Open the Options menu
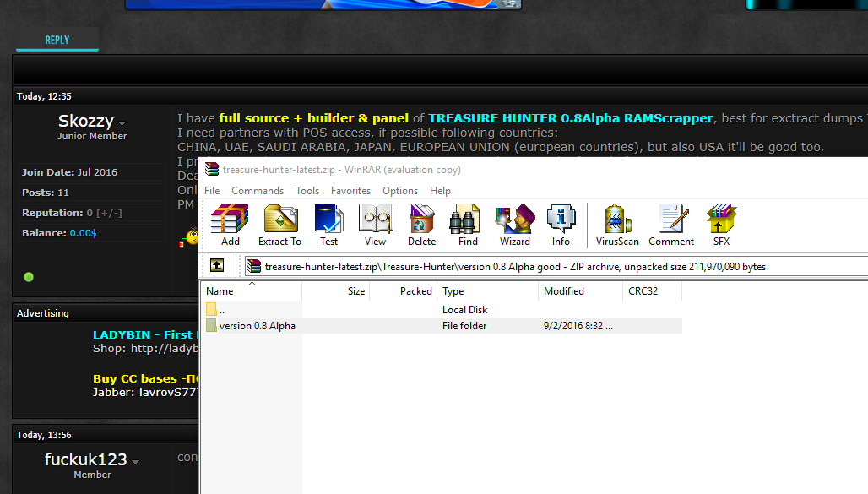The width and height of the screenshot is (868, 494). point(400,191)
